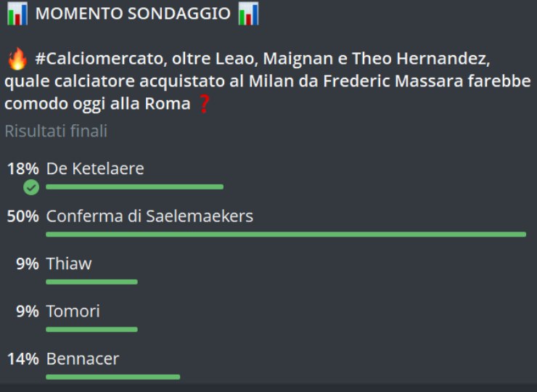Click the Saelemaekers green result bar

tap(285, 234)
